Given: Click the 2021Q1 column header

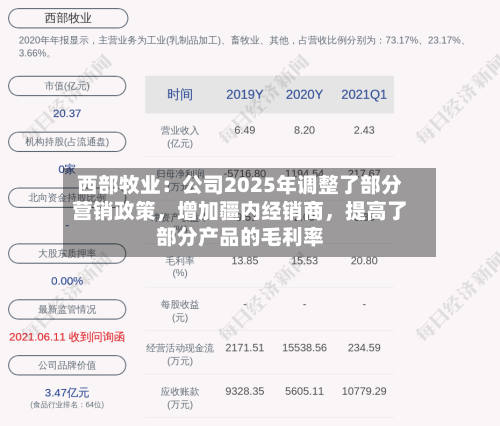Looking at the screenshot, I should pyautogui.click(x=364, y=95).
